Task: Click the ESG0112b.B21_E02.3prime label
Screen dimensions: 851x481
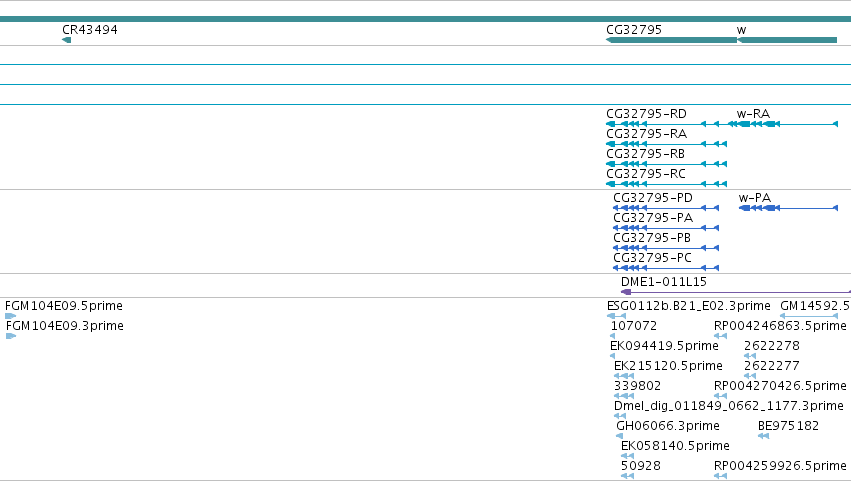Action: [x=689, y=306]
